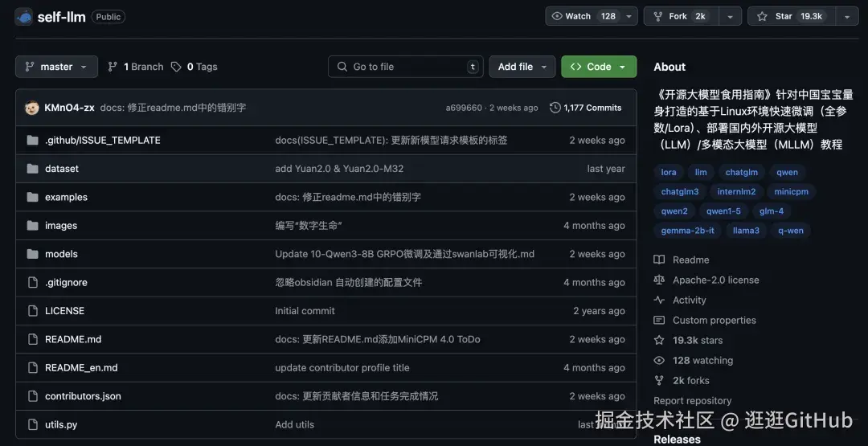
Task: Expand the Watch notifications dropdown arrow
Action: [628, 16]
